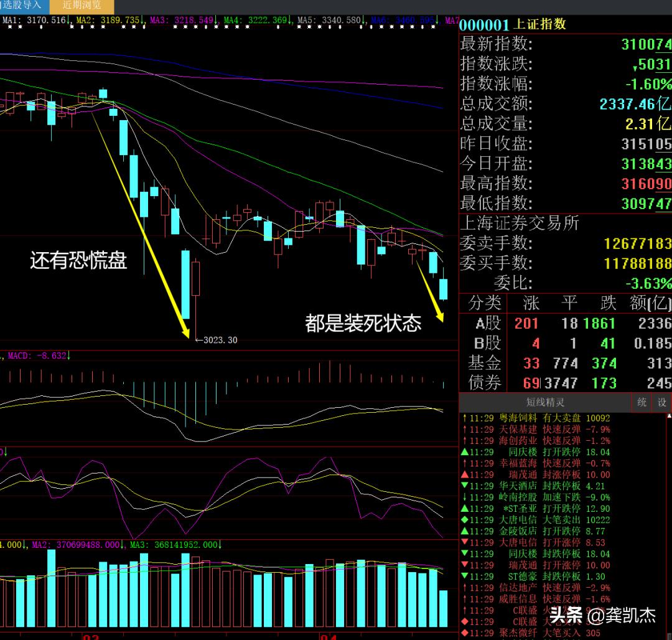Open the 信达地产 快速反弹 entry
Image resolution: width=672 pixels, height=640 pixels.
click(535, 588)
